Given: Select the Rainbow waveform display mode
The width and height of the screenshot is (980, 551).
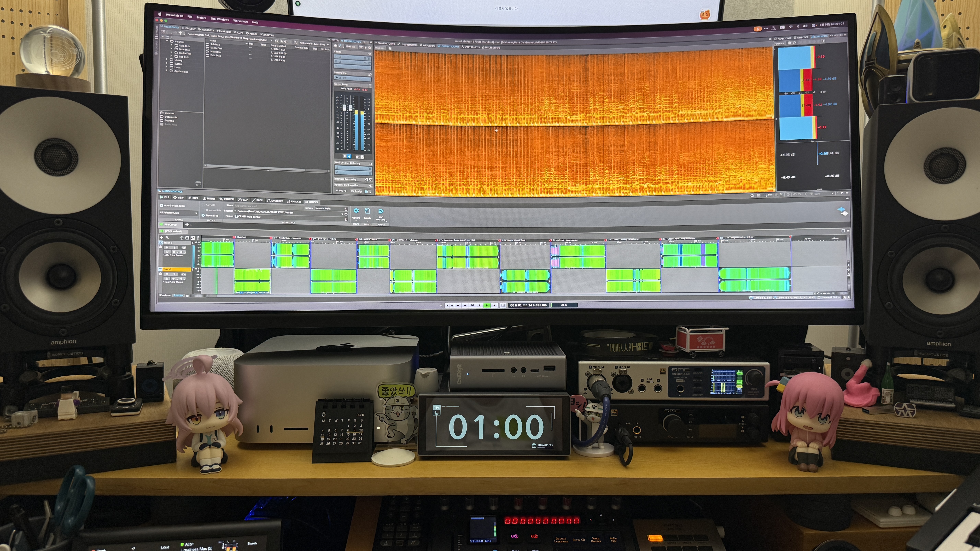Looking at the screenshot, I should point(178,295).
